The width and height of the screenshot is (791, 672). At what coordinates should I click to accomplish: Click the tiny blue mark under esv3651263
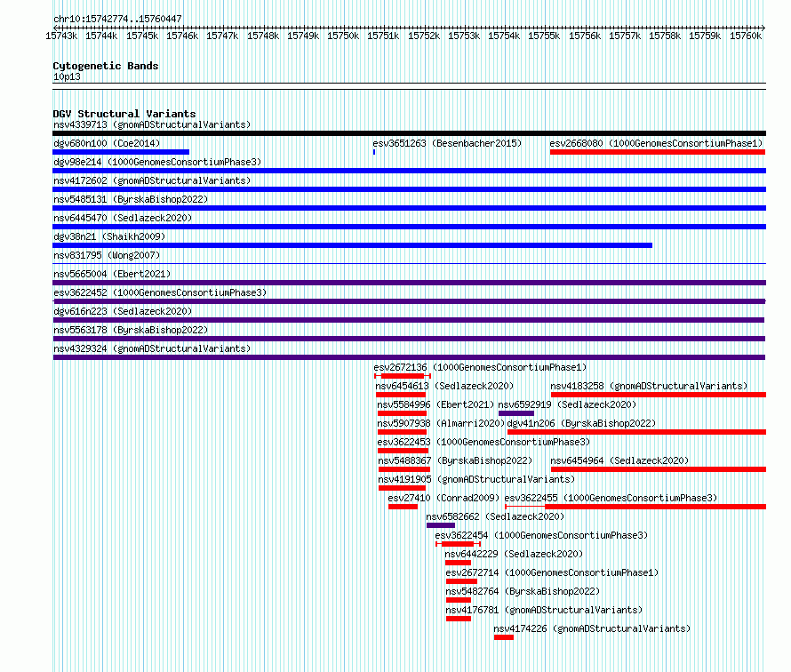pos(374,152)
